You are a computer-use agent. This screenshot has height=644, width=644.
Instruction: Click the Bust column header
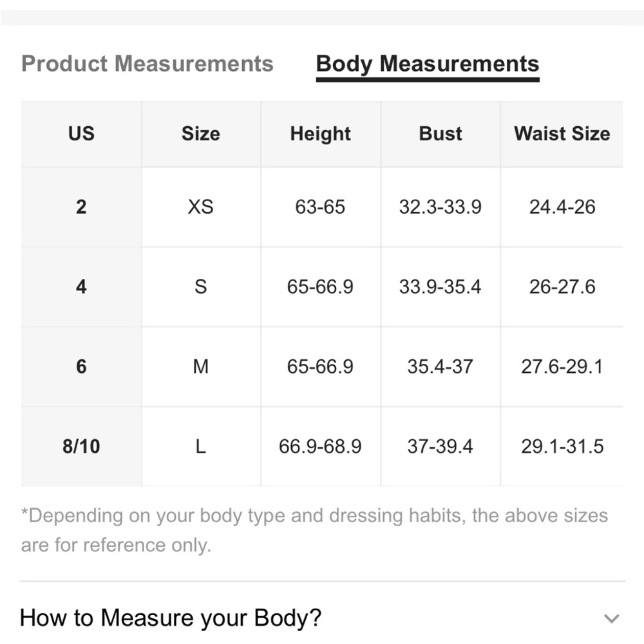pos(440,134)
